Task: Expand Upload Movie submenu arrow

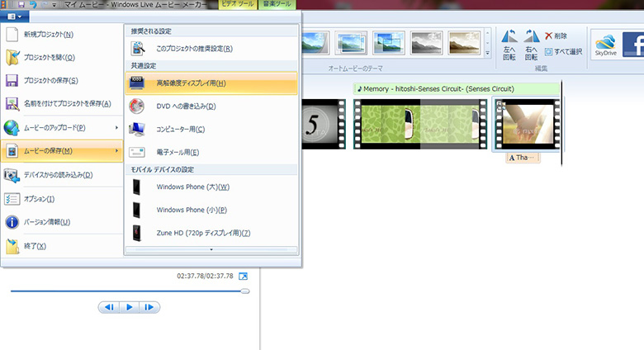Action: pos(116,128)
